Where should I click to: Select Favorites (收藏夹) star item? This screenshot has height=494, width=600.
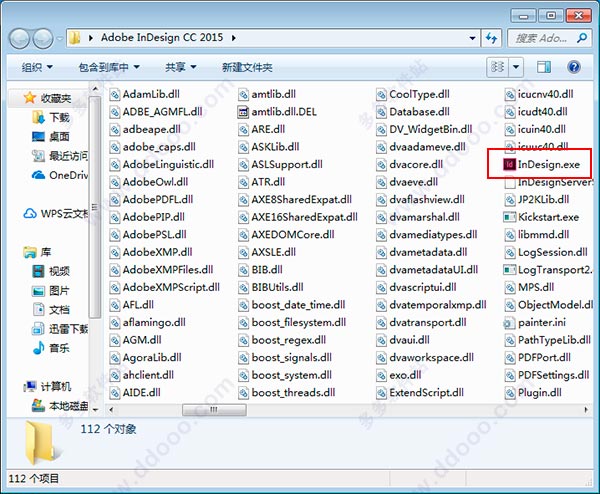pyautogui.click(x=47, y=98)
